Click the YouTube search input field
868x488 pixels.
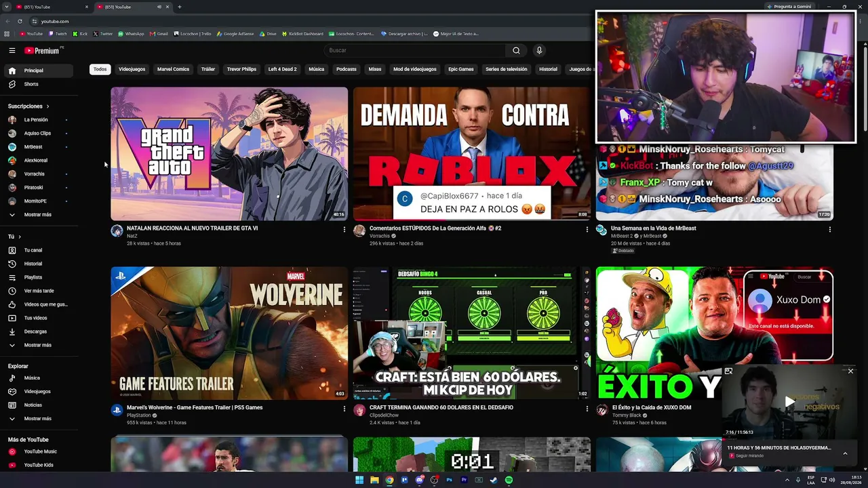coord(414,50)
